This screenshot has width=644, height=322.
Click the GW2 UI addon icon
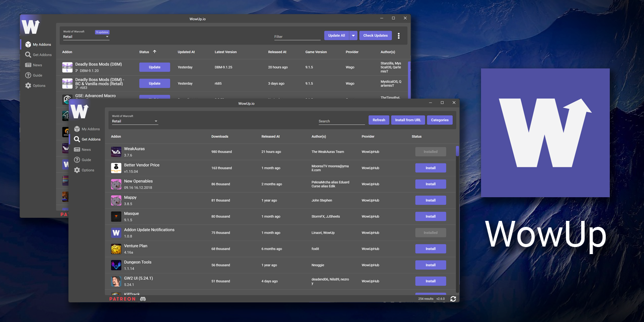(x=116, y=281)
